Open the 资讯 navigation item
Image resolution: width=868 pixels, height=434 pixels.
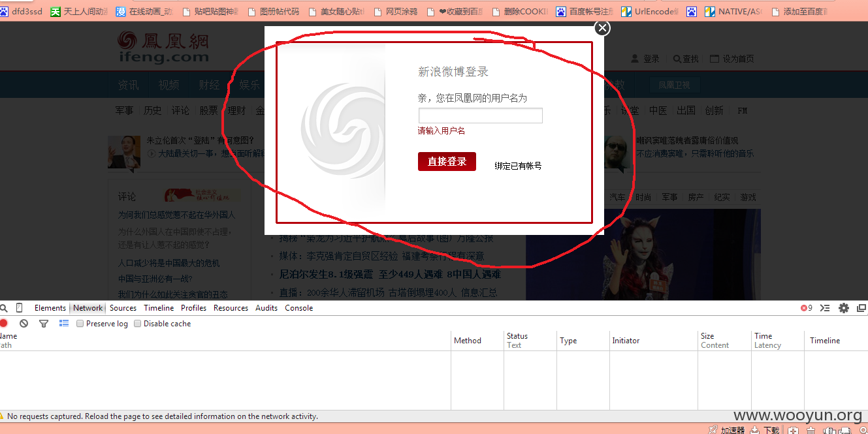coord(128,85)
